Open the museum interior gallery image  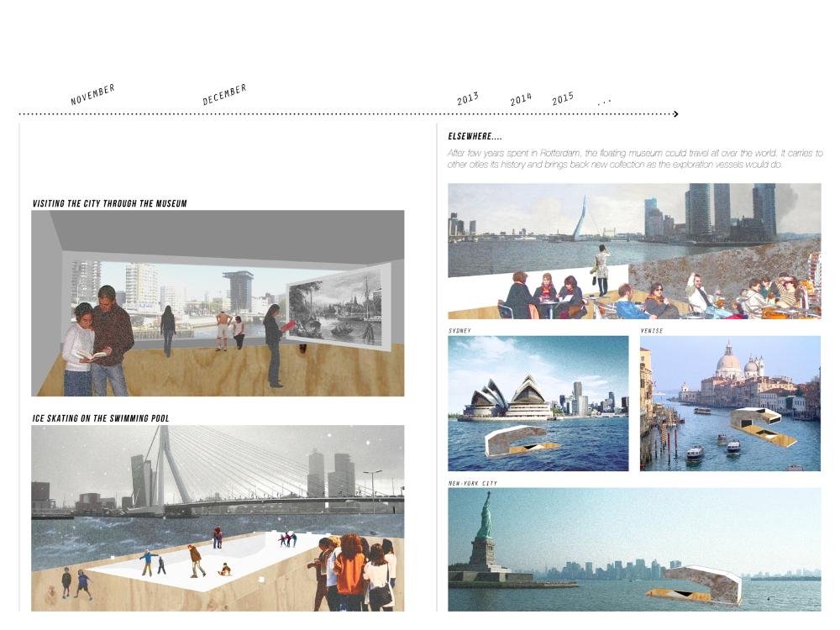(218, 303)
